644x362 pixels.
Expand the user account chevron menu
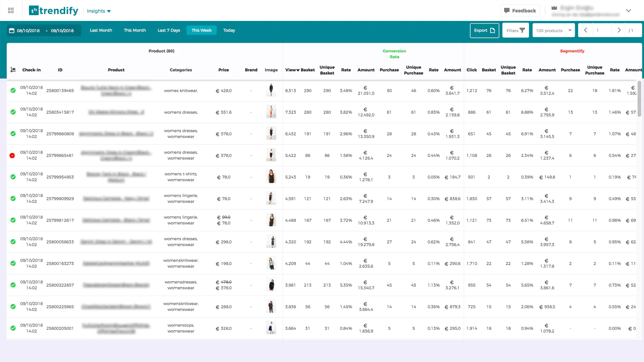pyautogui.click(x=628, y=10)
